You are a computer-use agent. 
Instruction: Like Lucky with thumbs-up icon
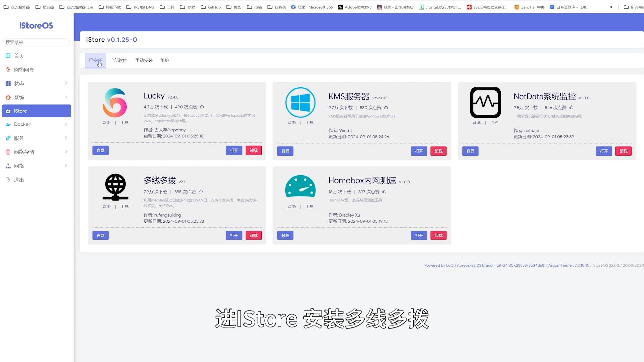pos(202,107)
